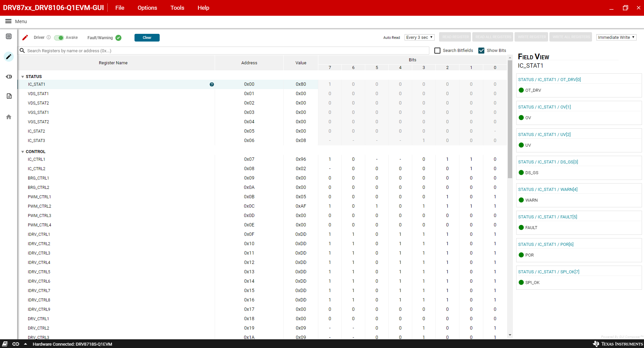Click the Clear faults button

(147, 38)
